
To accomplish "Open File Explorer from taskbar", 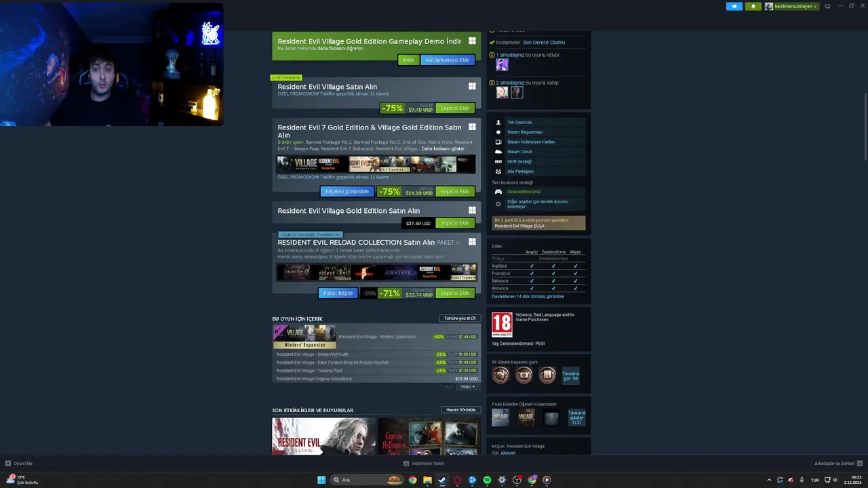I will [x=427, y=480].
